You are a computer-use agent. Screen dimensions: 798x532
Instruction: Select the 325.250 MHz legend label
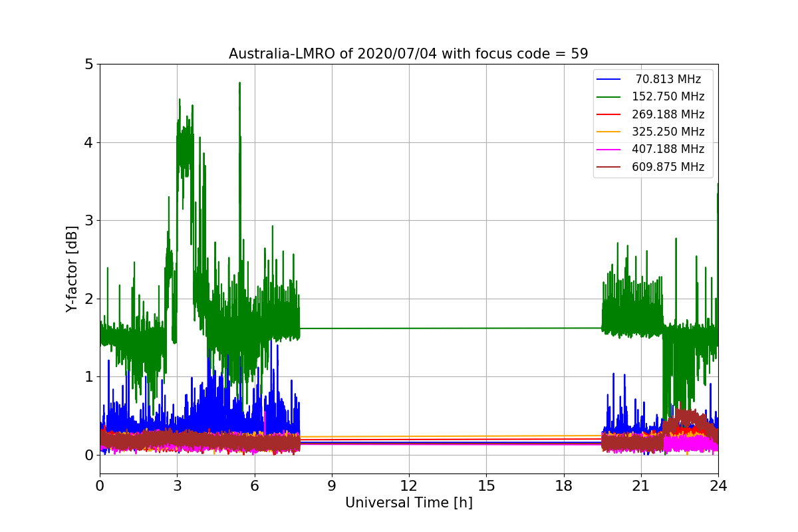[668, 132]
